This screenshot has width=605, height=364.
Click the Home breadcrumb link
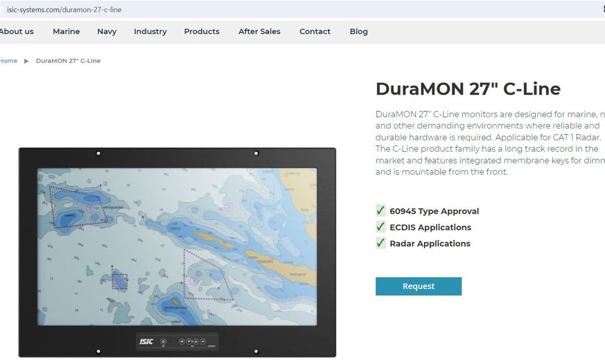8,61
